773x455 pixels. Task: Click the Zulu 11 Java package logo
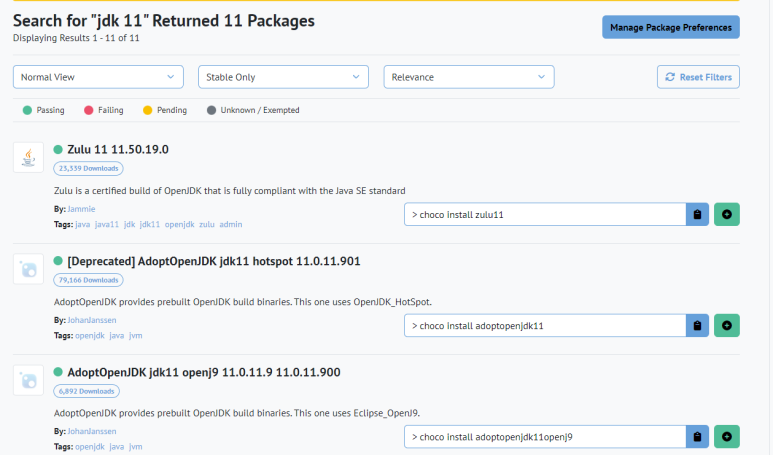pos(29,158)
